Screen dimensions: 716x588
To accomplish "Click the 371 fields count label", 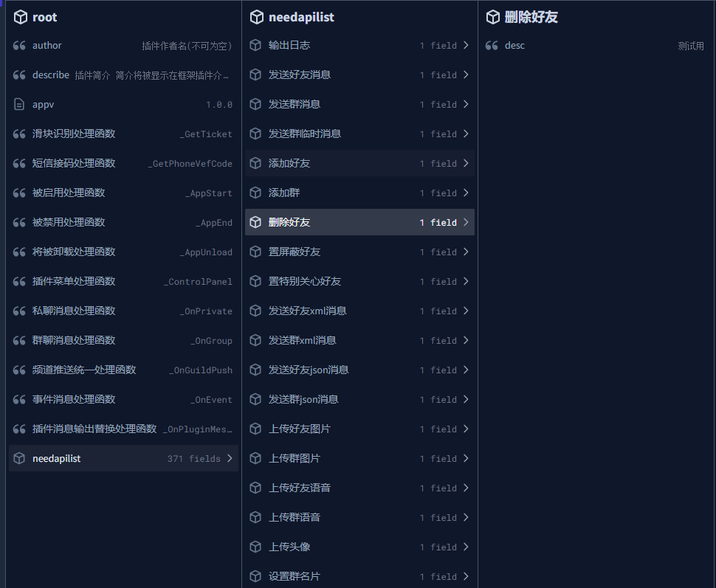I will [x=193, y=459].
